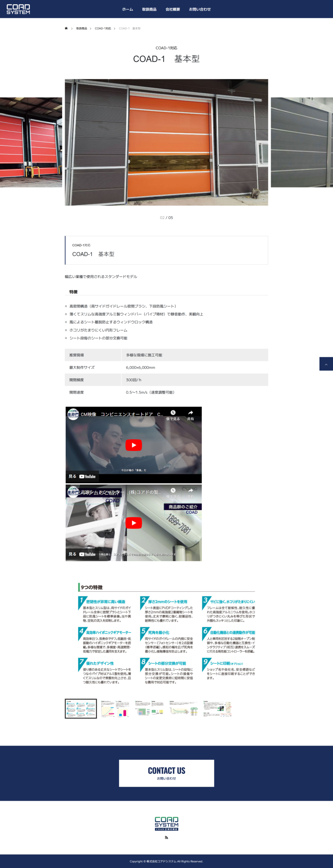Open CM映像 video on YouTube via 見る
333x868 pixels.
[x=82, y=476]
